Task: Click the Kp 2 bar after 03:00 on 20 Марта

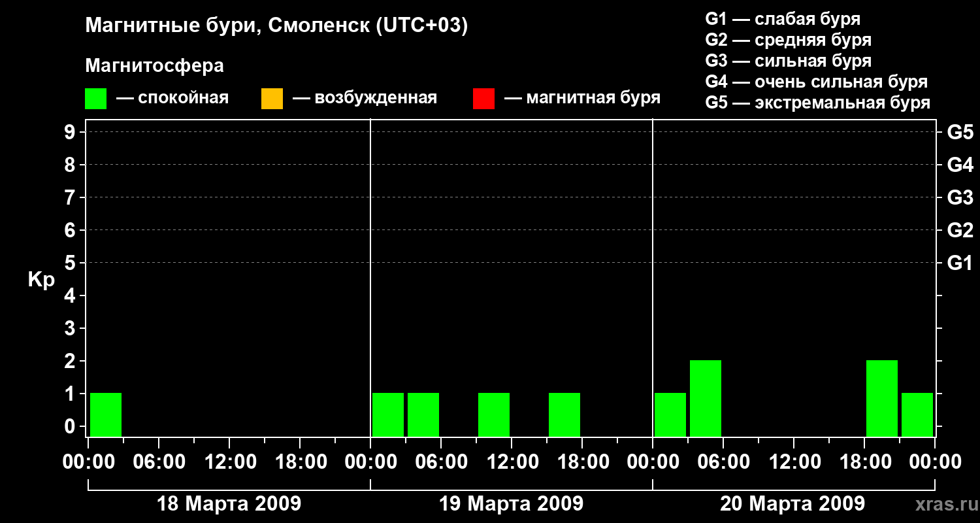Action: [x=706, y=398]
